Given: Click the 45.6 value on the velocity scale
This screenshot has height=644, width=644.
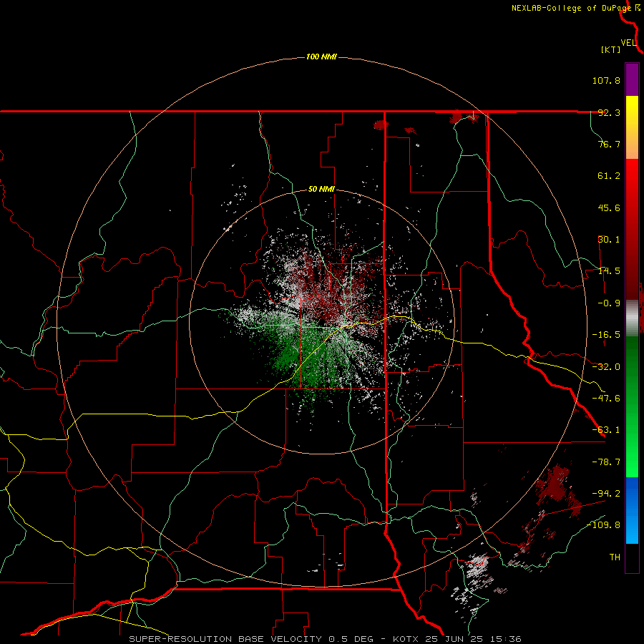Looking at the screenshot, I should click(x=609, y=208).
